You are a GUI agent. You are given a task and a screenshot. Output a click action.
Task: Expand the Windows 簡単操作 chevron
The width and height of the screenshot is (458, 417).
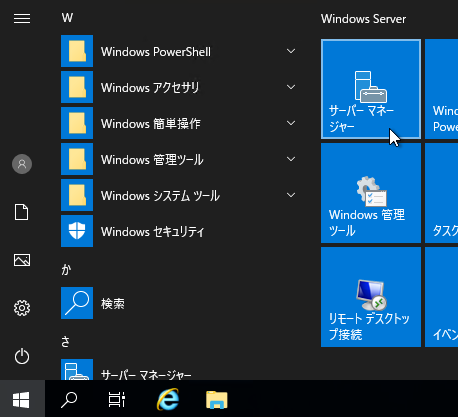point(291,123)
